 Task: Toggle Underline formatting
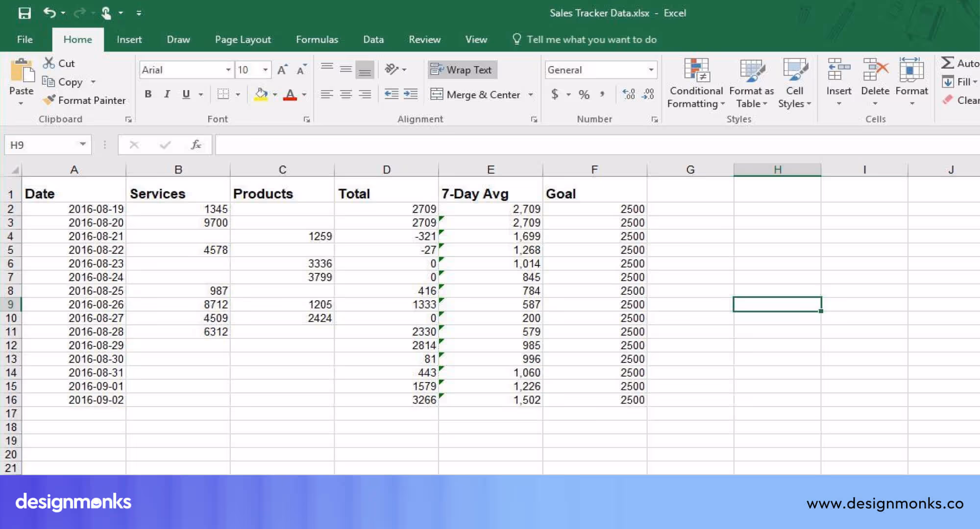click(x=186, y=94)
